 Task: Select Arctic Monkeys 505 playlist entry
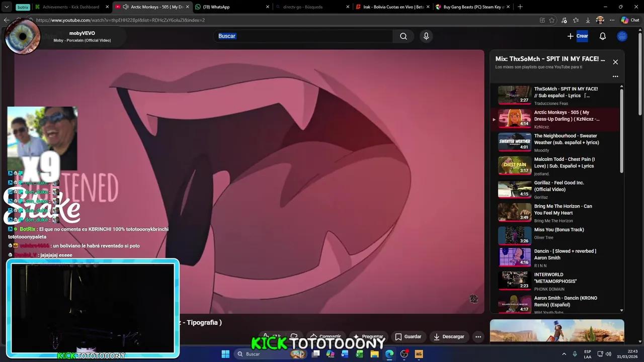click(x=556, y=119)
